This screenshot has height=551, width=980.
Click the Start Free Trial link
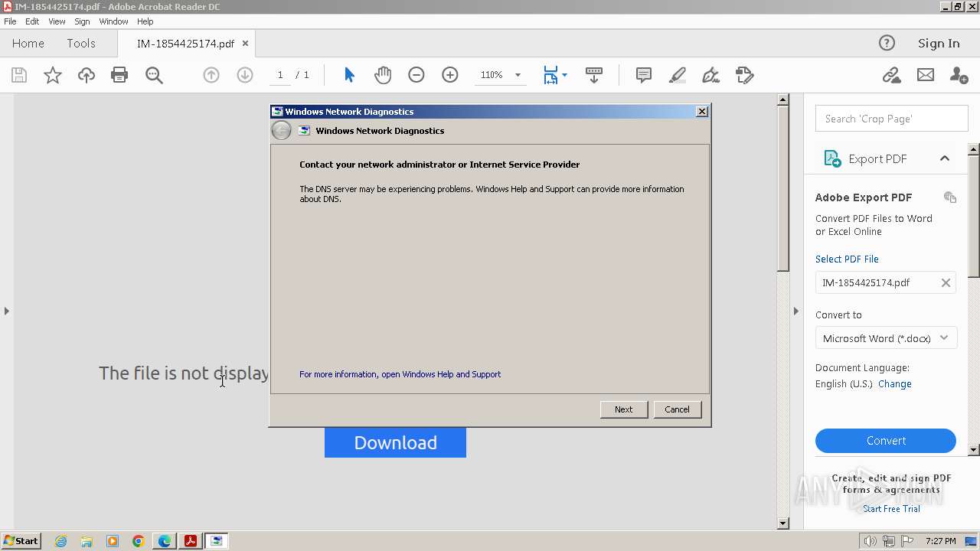tap(891, 509)
